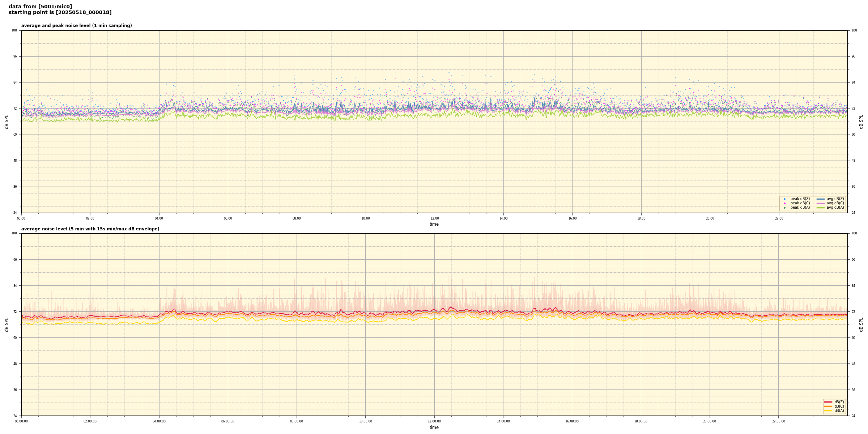Click the 'average and peak noise level' chart title

(x=76, y=26)
